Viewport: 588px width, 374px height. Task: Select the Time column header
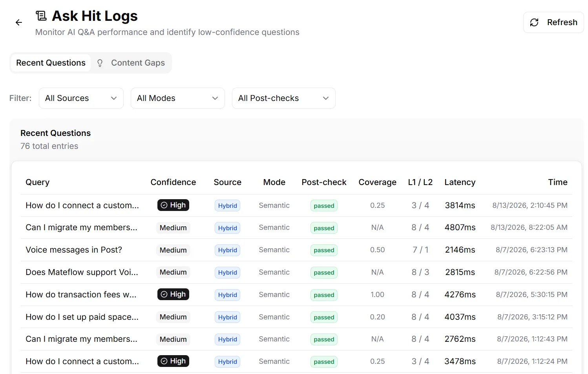[558, 182]
